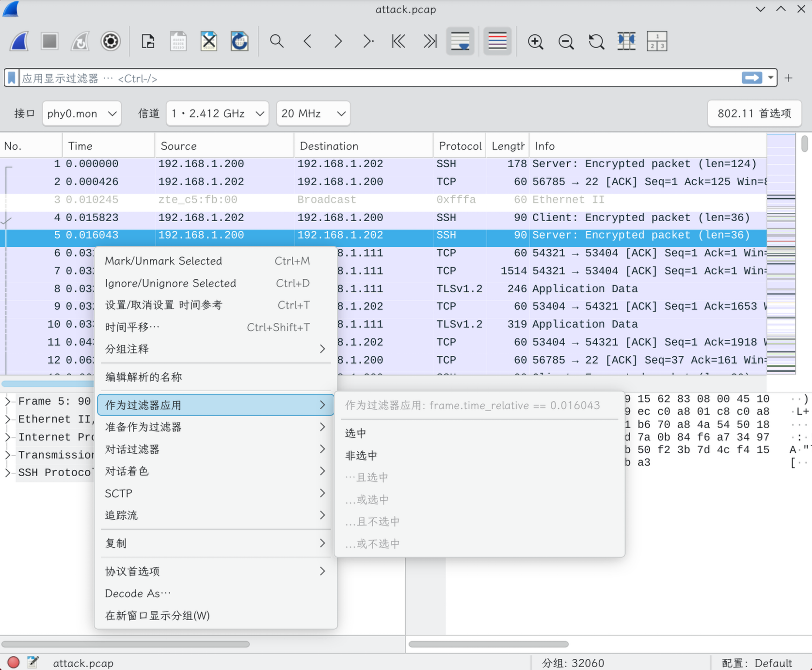The image size is (812, 670).
Task: Open the 2.412 GHz channel dropdown
Action: point(217,113)
